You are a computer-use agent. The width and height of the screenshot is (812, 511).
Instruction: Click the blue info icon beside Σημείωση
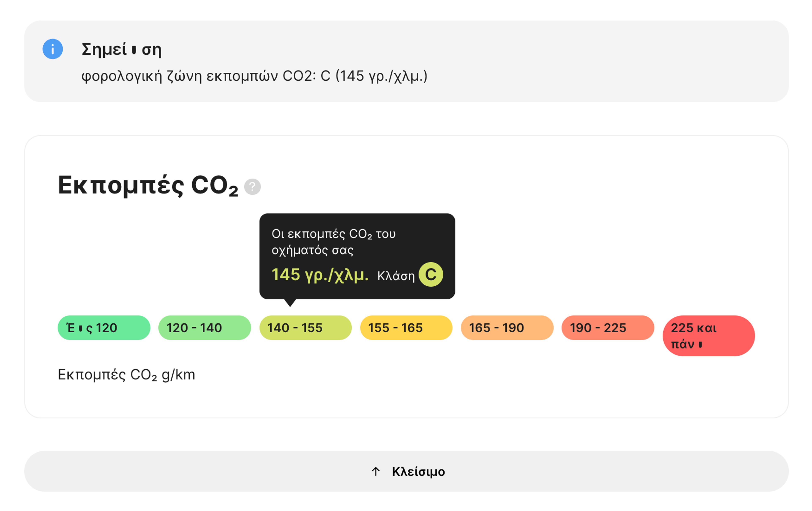pos(53,49)
